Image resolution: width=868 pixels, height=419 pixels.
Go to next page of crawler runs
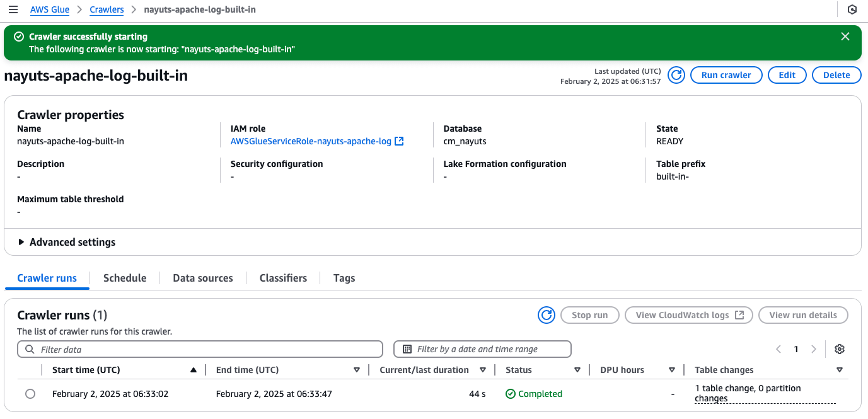click(814, 349)
